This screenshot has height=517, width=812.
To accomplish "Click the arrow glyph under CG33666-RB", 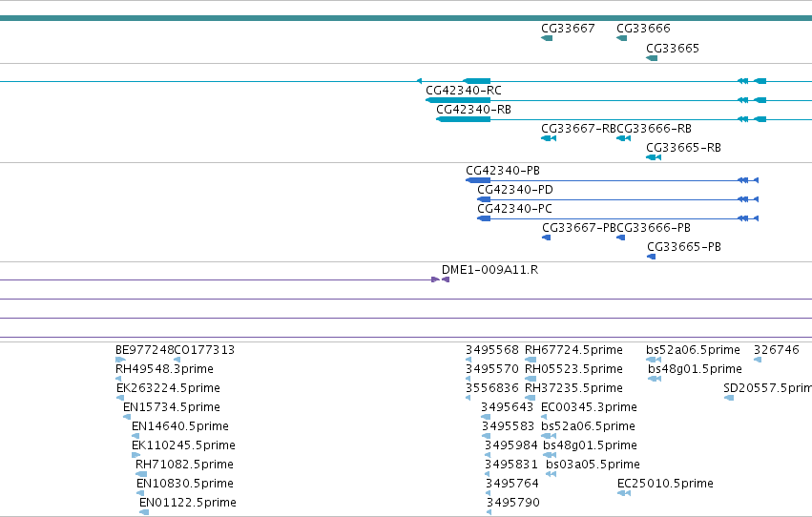I will click(x=623, y=138).
